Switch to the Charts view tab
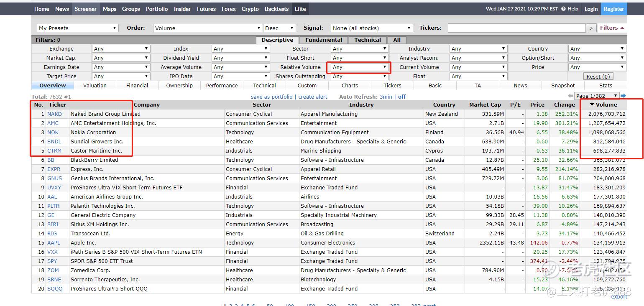The width and height of the screenshot is (644, 306). click(x=350, y=86)
